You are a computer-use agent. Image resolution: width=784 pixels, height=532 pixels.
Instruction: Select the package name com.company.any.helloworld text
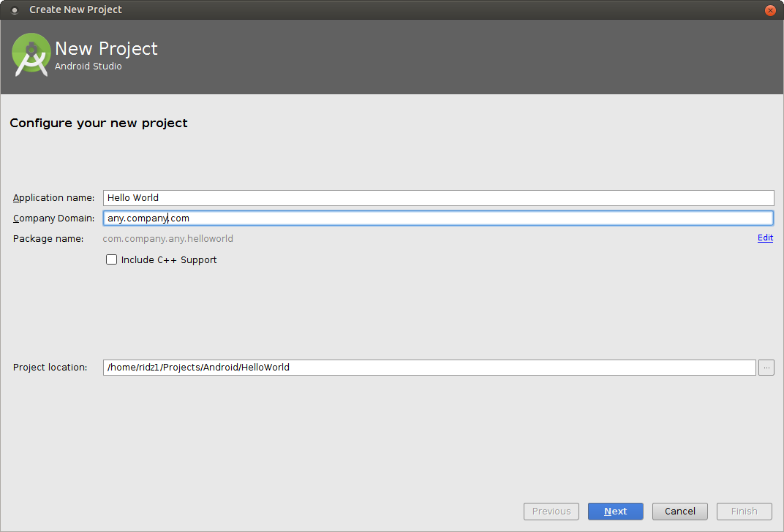coord(168,239)
